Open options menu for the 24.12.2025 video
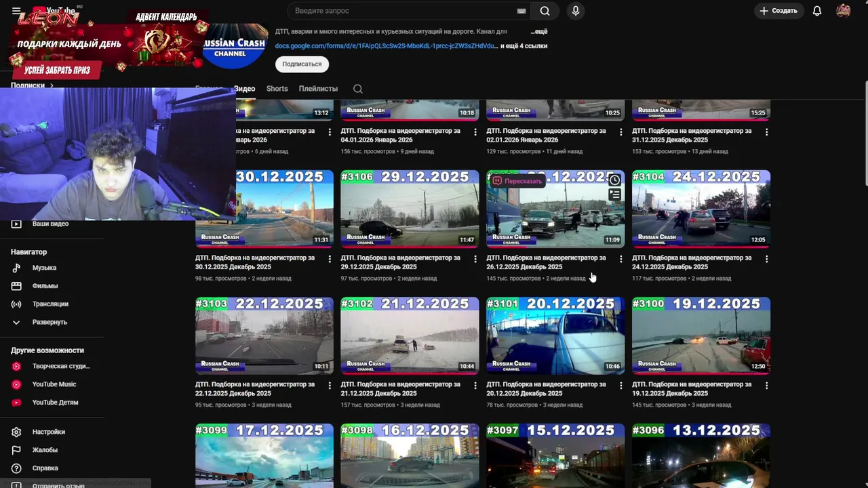The height and width of the screenshot is (488, 868). click(x=767, y=259)
